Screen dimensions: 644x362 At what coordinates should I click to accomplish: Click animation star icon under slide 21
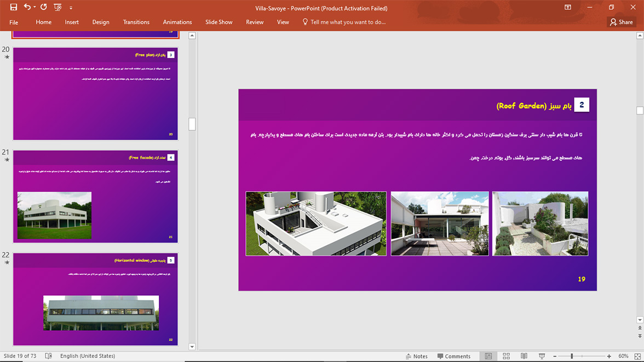point(7,160)
